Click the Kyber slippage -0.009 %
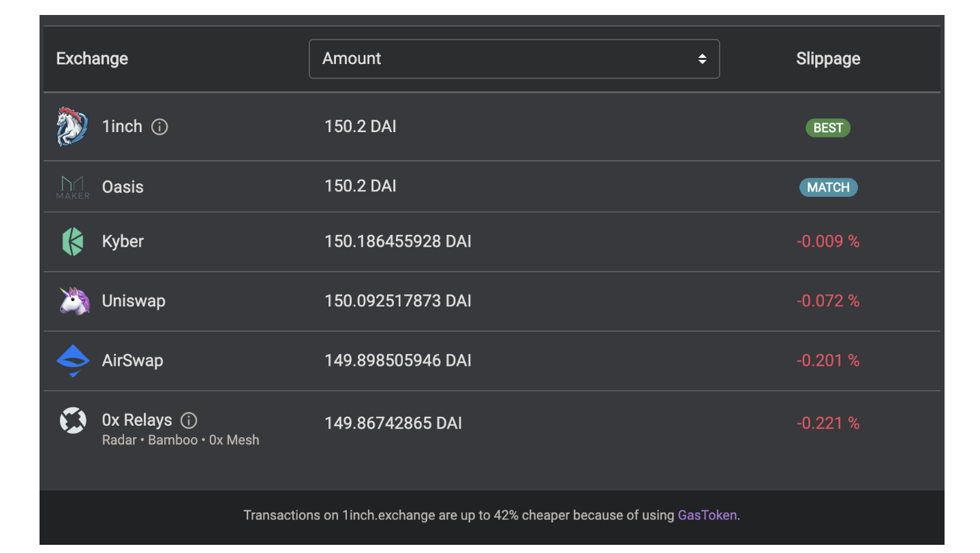 pos(828,241)
